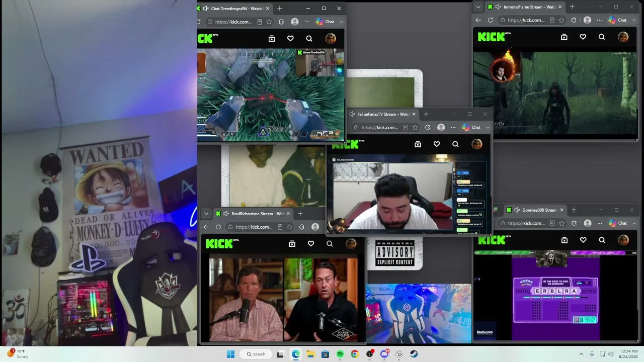Screen dimensions: 644x362
Task: Open search in the BradRichardson Kick window
Action: (x=330, y=244)
